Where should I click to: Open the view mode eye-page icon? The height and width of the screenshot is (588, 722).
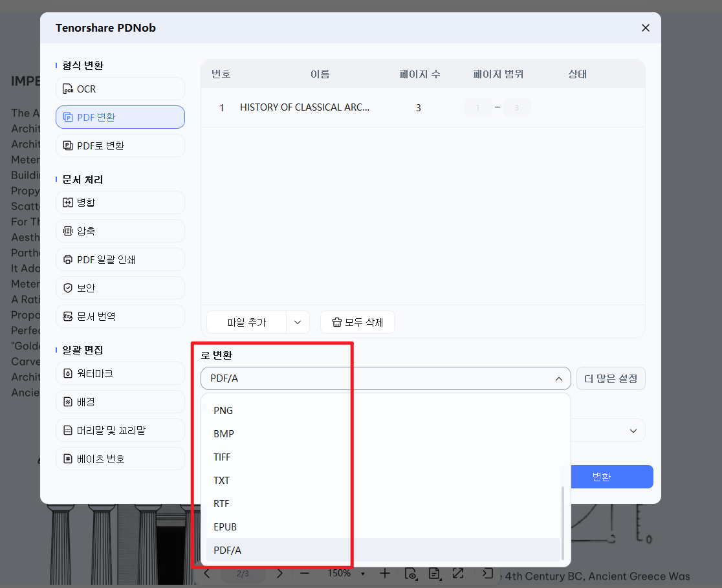pos(411,573)
